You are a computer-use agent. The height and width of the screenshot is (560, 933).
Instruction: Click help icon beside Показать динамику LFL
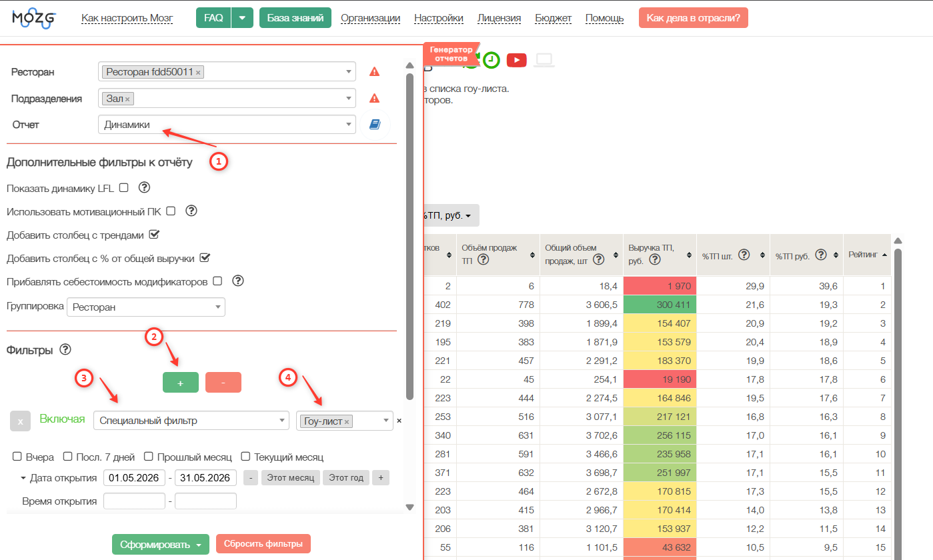[x=143, y=188]
